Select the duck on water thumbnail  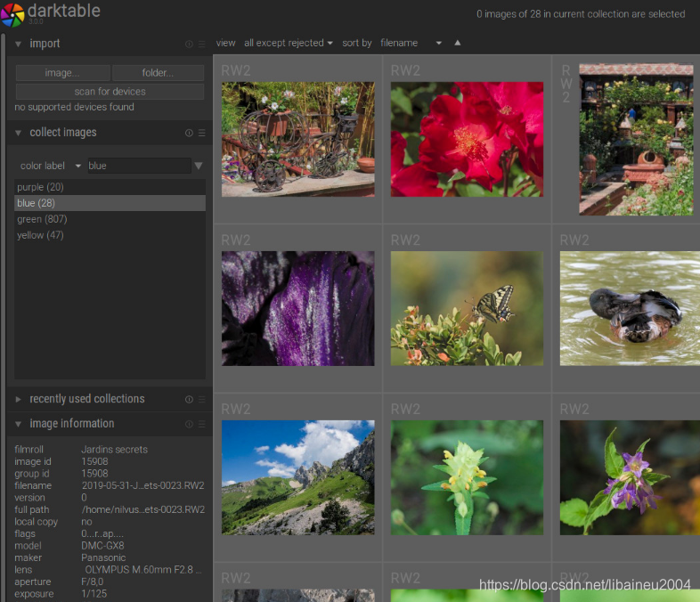pos(630,308)
